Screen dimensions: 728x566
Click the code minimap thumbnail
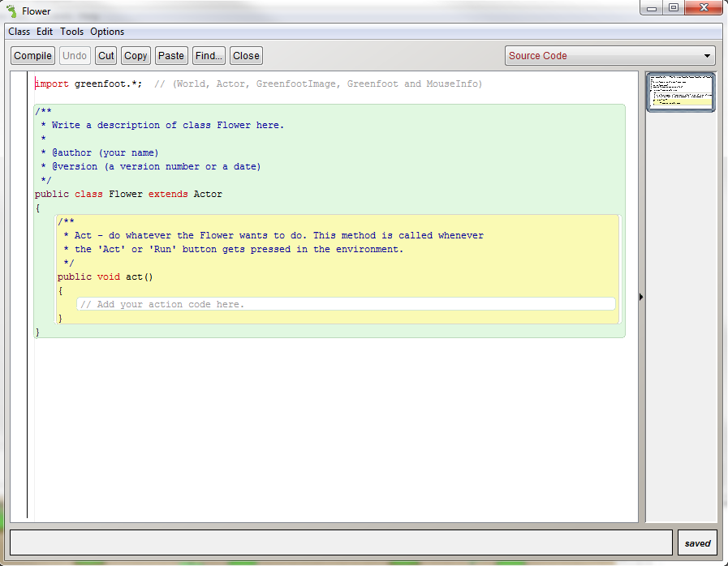[x=680, y=91]
